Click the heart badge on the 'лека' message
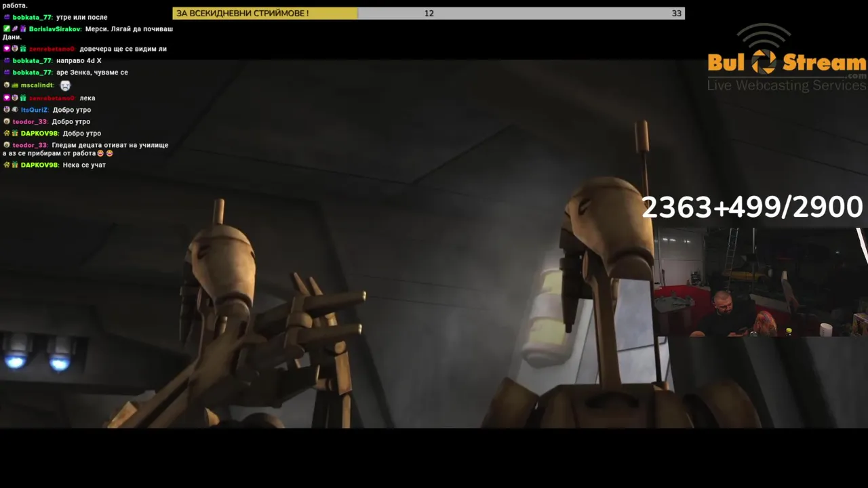 6,98
